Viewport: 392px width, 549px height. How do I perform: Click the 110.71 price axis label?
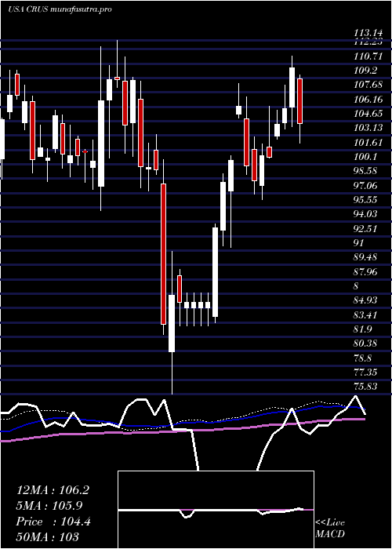[x=368, y=56]
